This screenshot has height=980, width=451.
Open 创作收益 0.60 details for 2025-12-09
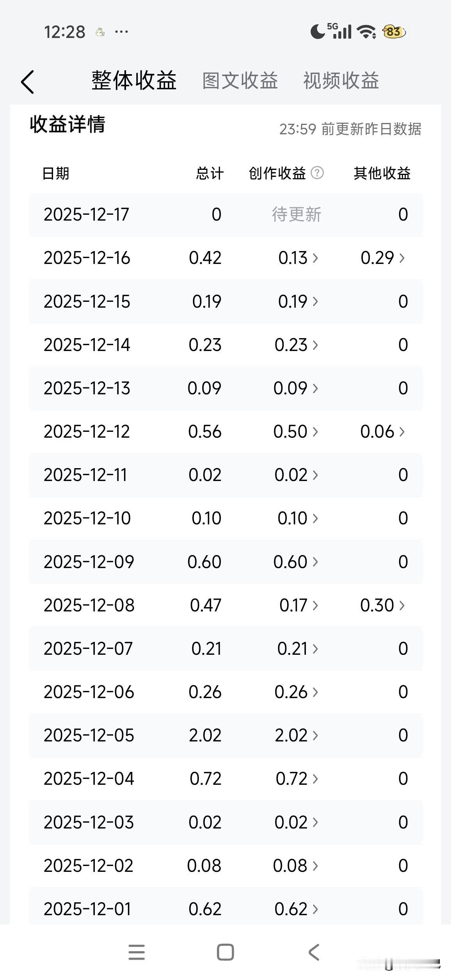[296, 562]
